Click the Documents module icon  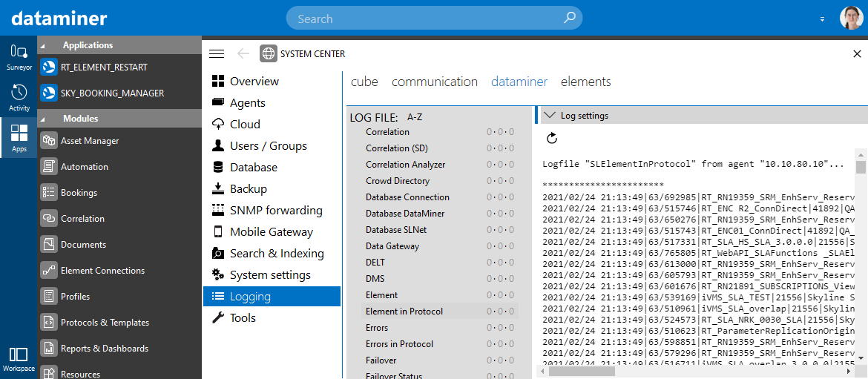49,245
